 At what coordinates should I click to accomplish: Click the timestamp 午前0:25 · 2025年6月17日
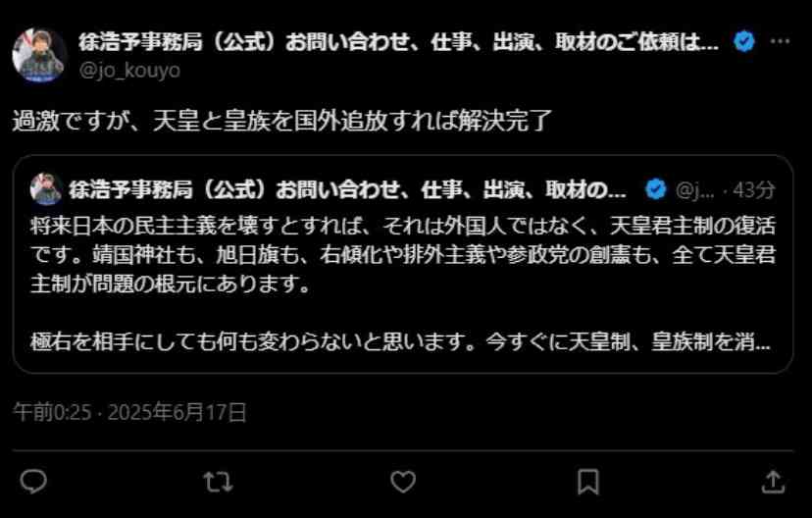(129, 412)
